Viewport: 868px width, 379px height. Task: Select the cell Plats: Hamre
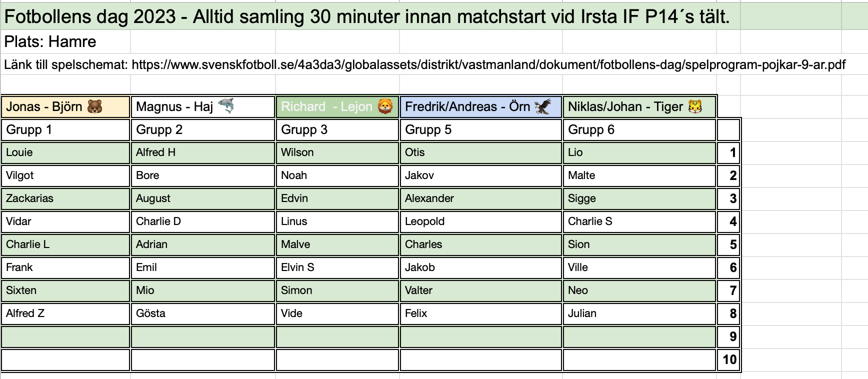tap(65, 42)
